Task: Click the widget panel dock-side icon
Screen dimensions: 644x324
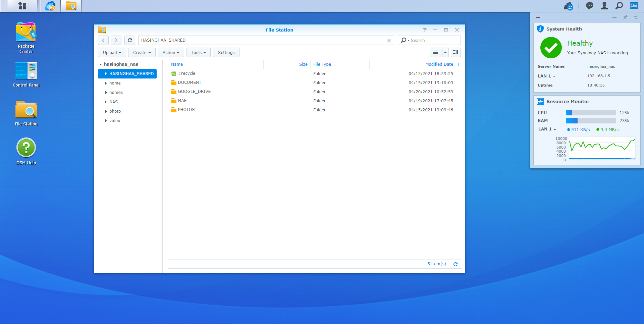Action: 636,17
